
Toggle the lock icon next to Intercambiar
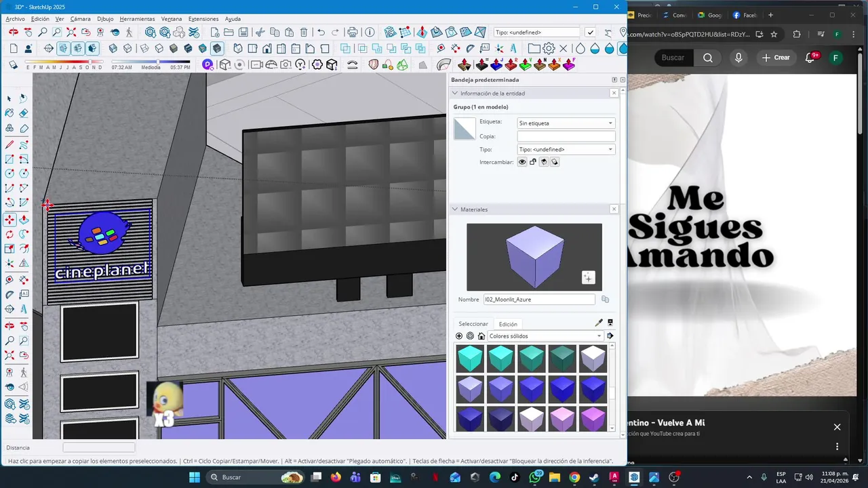(533, 162)
